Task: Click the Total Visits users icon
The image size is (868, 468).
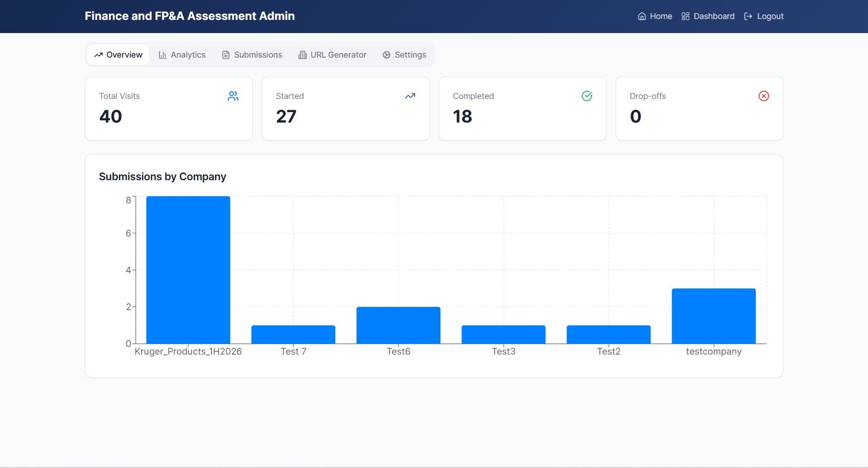Action: [x=233, y=96]
